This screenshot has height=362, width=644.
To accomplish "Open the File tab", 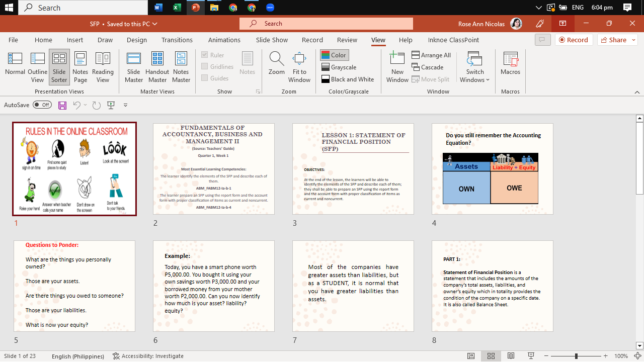I will (x=13, y=40).
